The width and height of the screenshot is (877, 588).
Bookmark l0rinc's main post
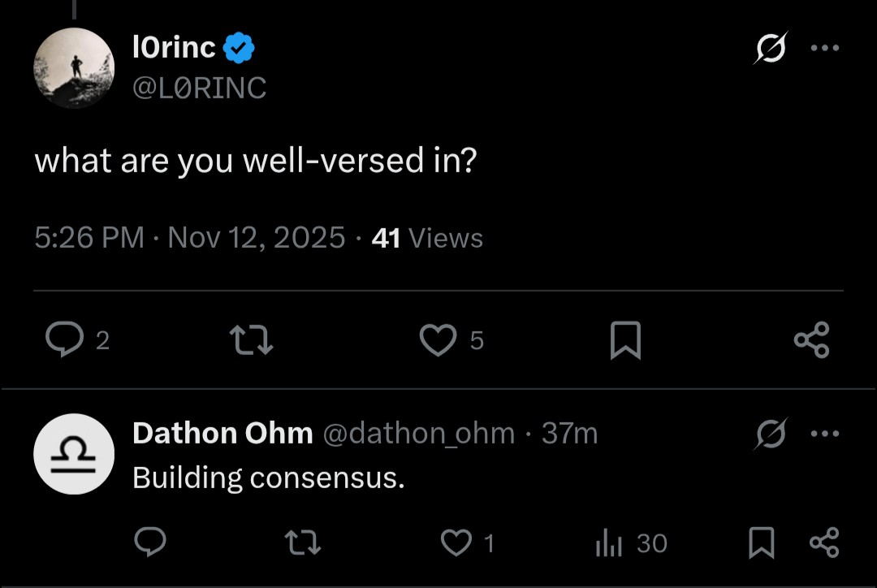point(625,340)
